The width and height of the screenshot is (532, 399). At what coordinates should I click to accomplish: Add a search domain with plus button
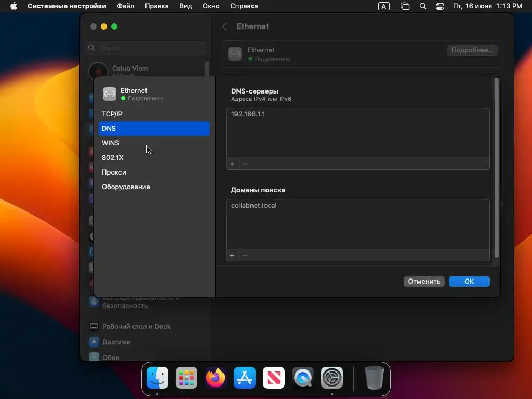232,255
